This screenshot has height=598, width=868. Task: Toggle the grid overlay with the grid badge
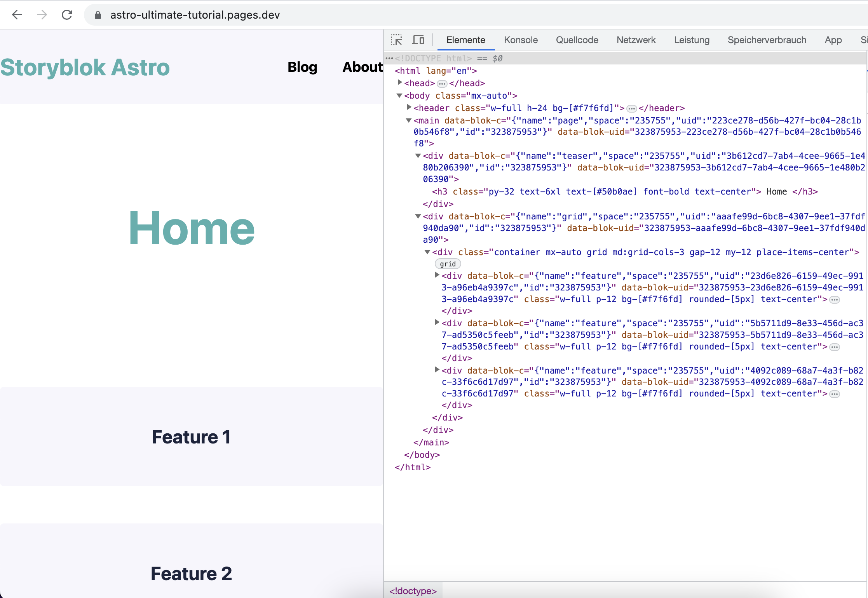pos(448,264)
